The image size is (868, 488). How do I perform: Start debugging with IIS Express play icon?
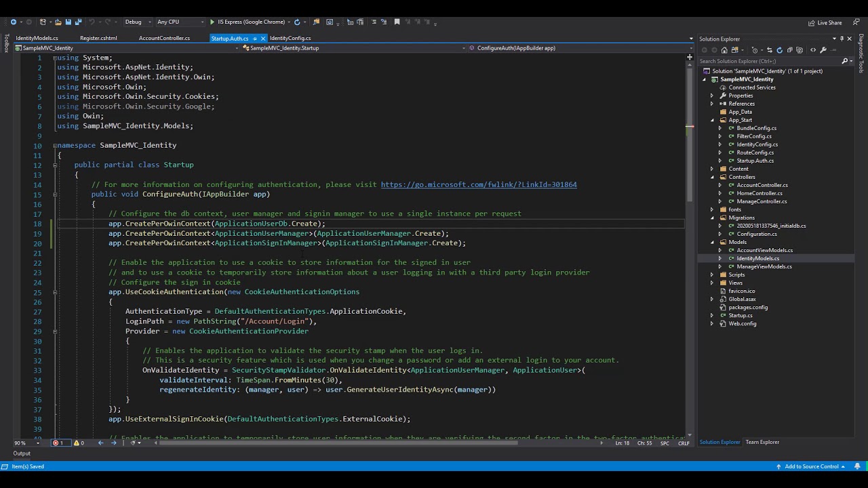coord(212,22)
